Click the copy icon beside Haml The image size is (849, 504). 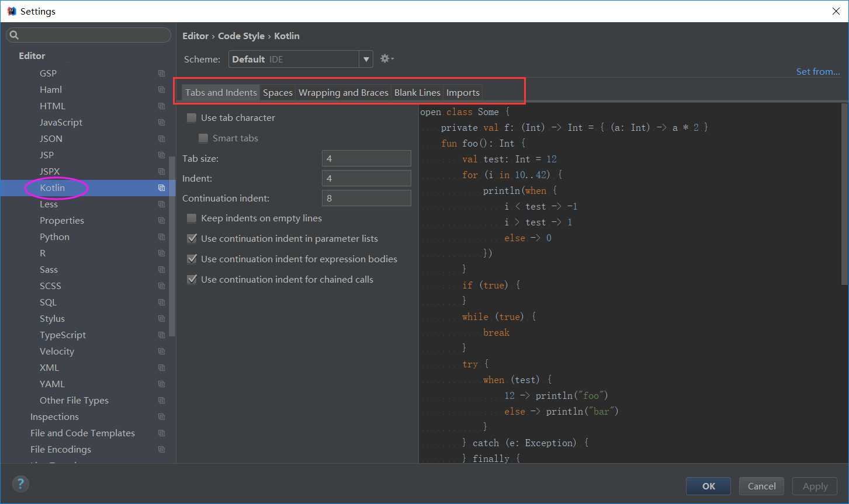pyautogui.click(x=161, y=89)
